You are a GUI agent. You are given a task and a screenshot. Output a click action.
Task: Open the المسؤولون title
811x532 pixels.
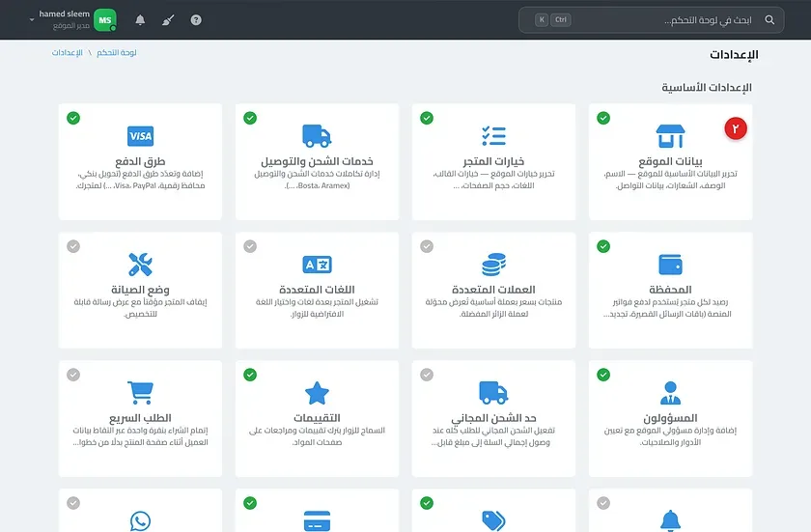670,418
